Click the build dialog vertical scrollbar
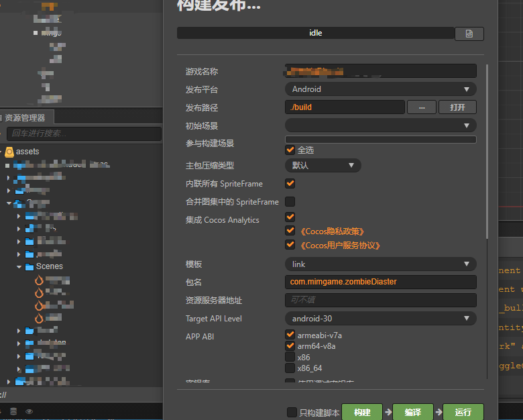 487,152
